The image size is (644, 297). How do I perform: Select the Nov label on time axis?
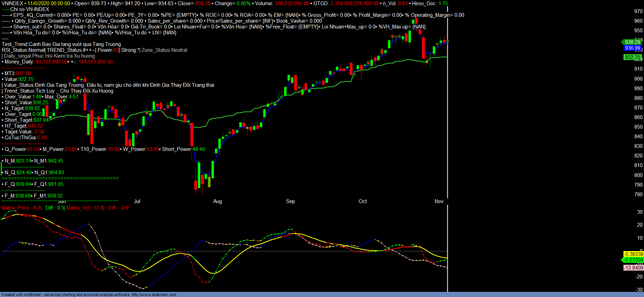tap(439, 201)
